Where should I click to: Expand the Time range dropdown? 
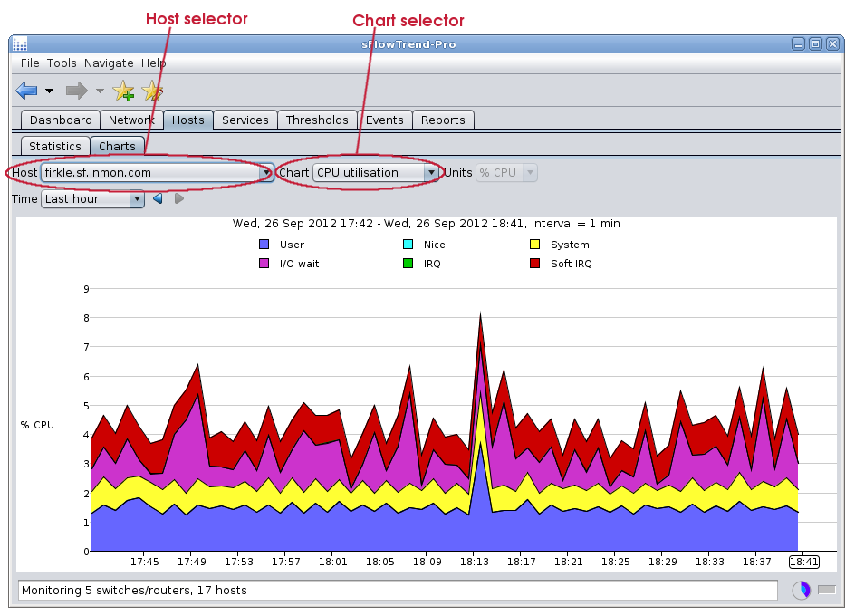[x=137, y=198]
